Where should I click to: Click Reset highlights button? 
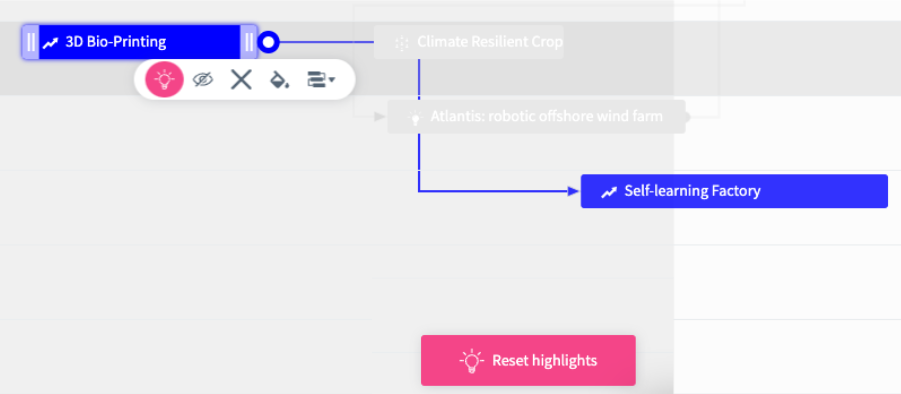528,360
